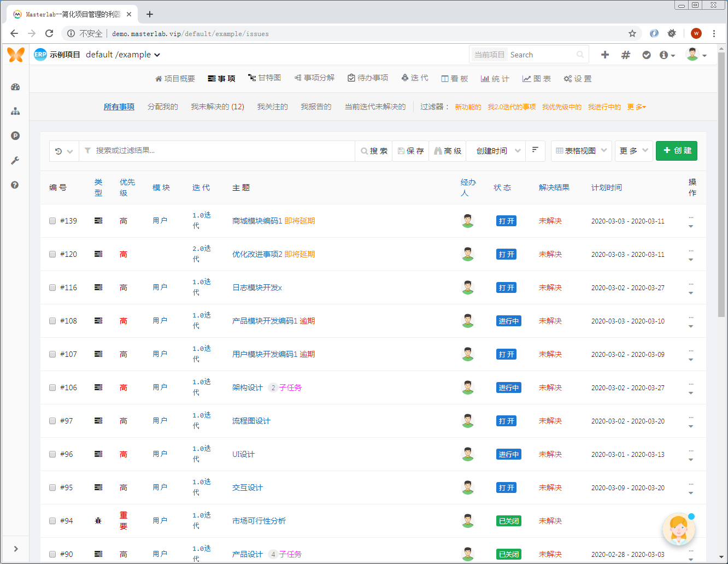Click the 保存 filter button
Image resolution: width=728 pixels, height=564 pixels.
411,151
